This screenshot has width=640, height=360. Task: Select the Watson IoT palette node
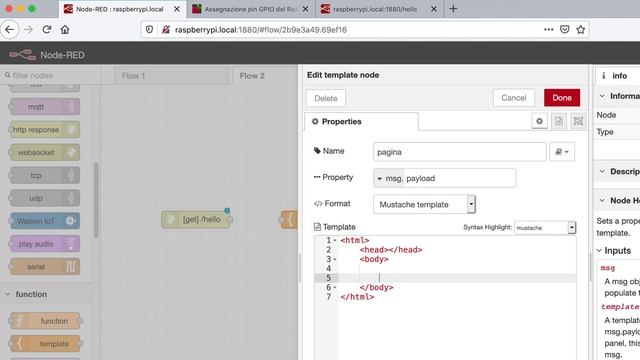pos(45,221)
